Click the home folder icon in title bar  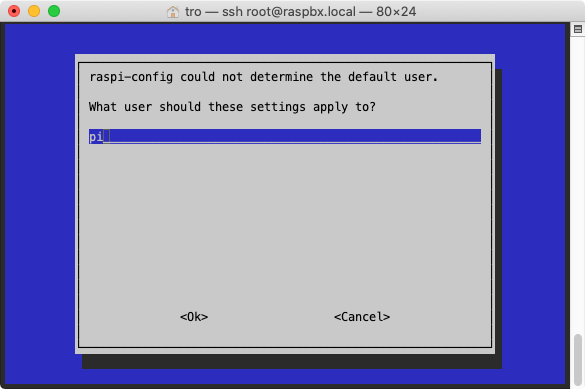(172, 12)
